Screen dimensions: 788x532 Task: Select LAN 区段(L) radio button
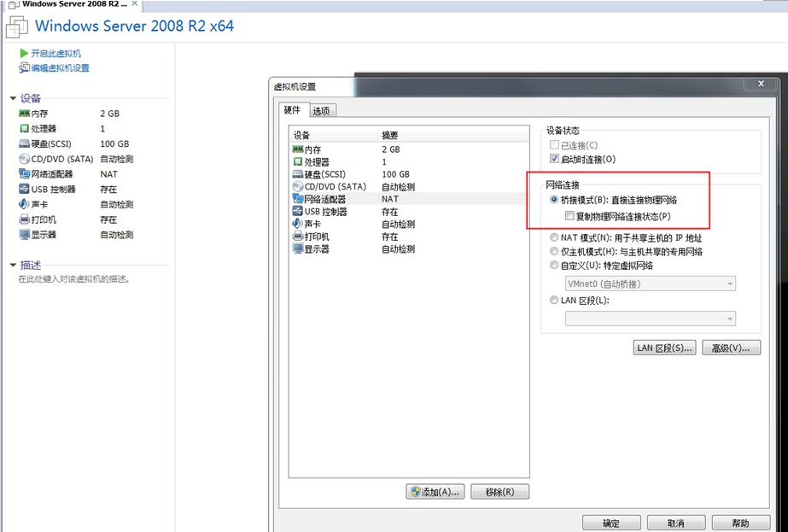coord(554,301)
